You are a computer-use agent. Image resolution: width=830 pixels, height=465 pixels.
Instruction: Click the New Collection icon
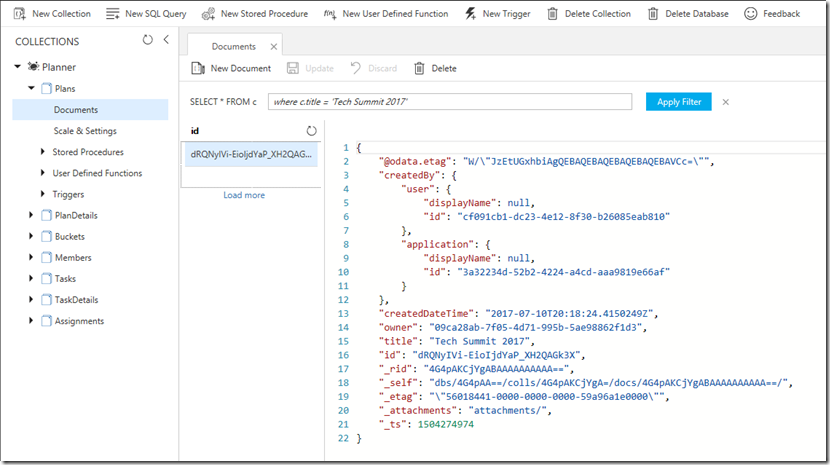click(x=20, y=14)
